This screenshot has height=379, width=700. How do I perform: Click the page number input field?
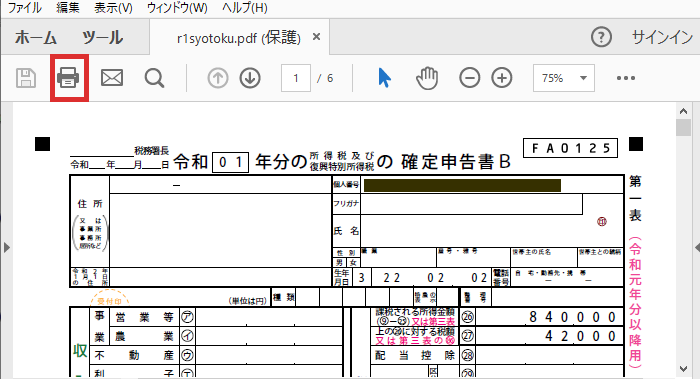coord(296,78)
